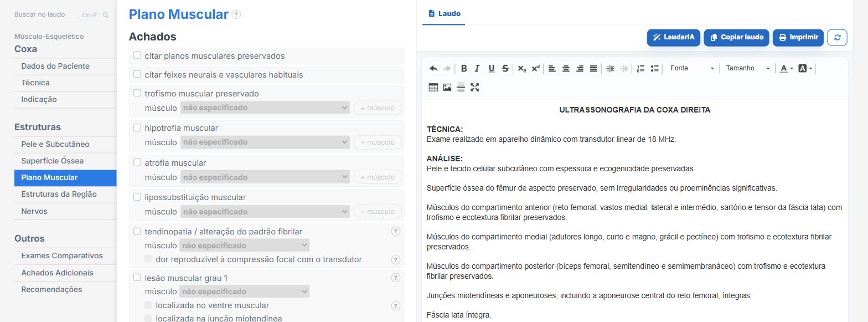Screen dimensions: 868x322
Task: Increase the paragraph indent
Action: 610,69
